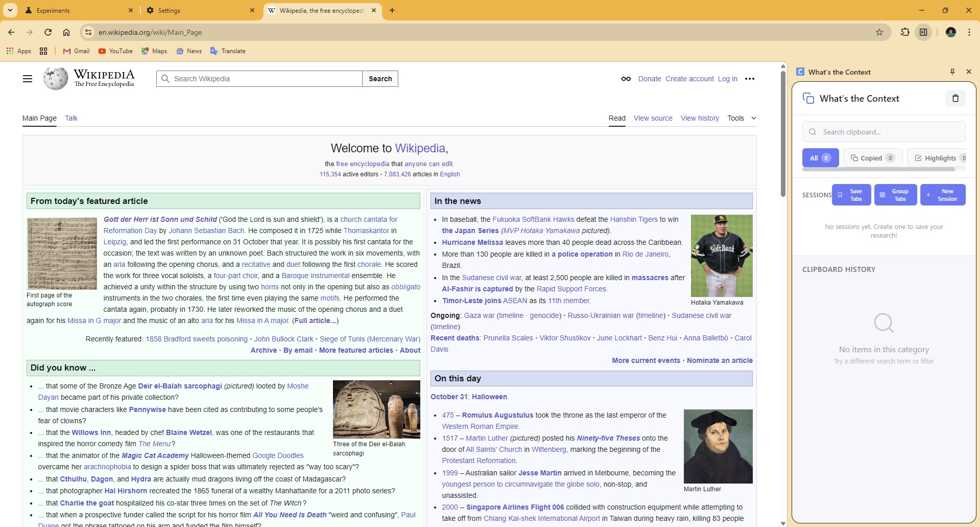Open the News bookmark
980x527 pixels.
point(189,51)
